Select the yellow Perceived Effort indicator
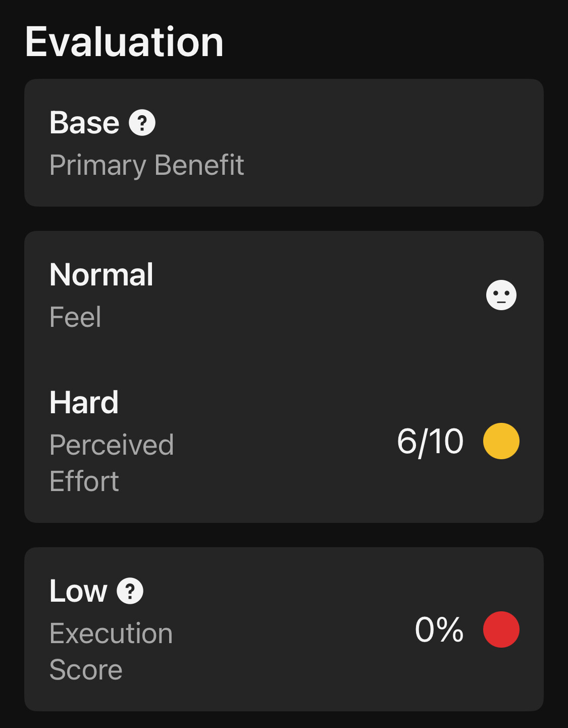 [501, 441]
